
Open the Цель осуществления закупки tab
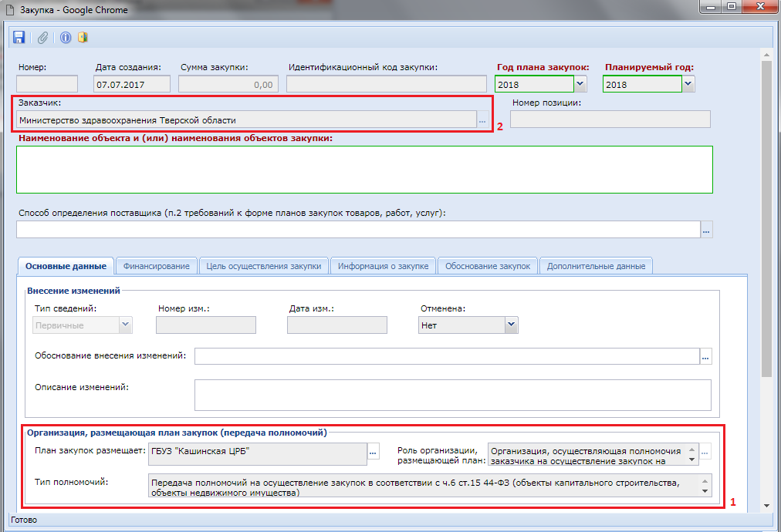(264, 266)
